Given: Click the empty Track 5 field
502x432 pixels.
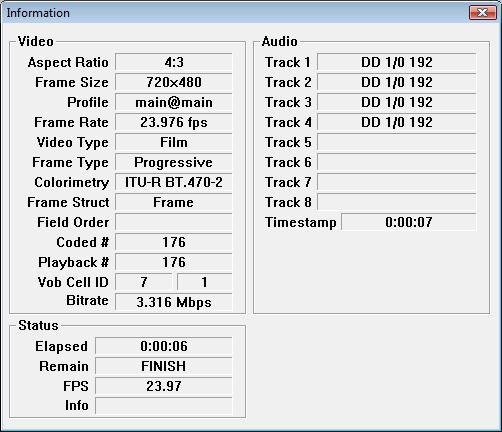Looking at the screenshot, I should point(397,142).
